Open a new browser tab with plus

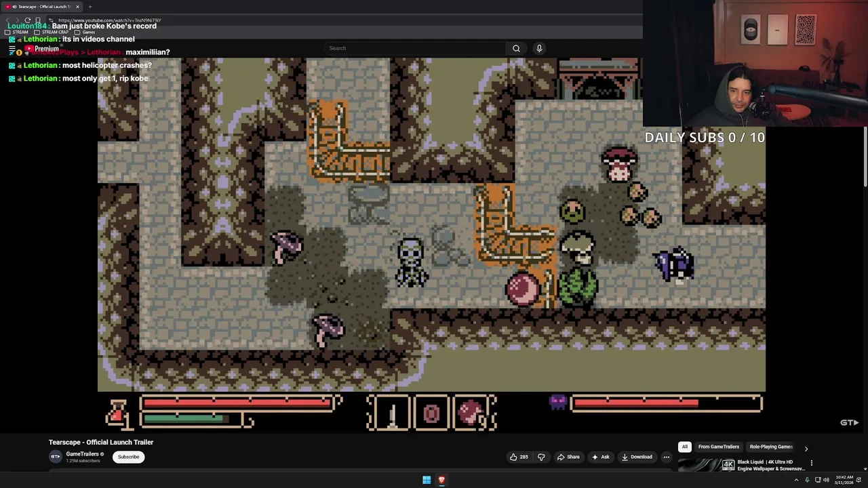[x=90, y=7]
